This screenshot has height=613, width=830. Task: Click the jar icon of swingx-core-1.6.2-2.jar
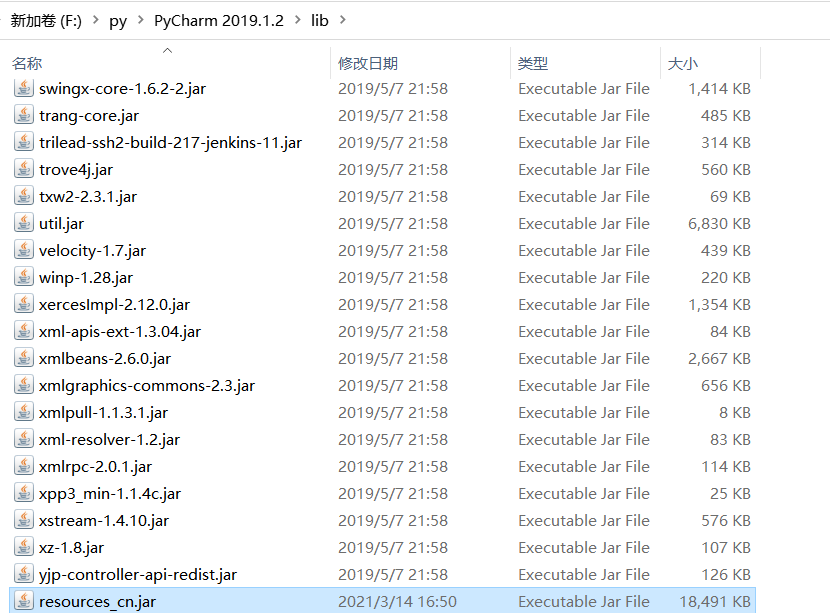24,88
